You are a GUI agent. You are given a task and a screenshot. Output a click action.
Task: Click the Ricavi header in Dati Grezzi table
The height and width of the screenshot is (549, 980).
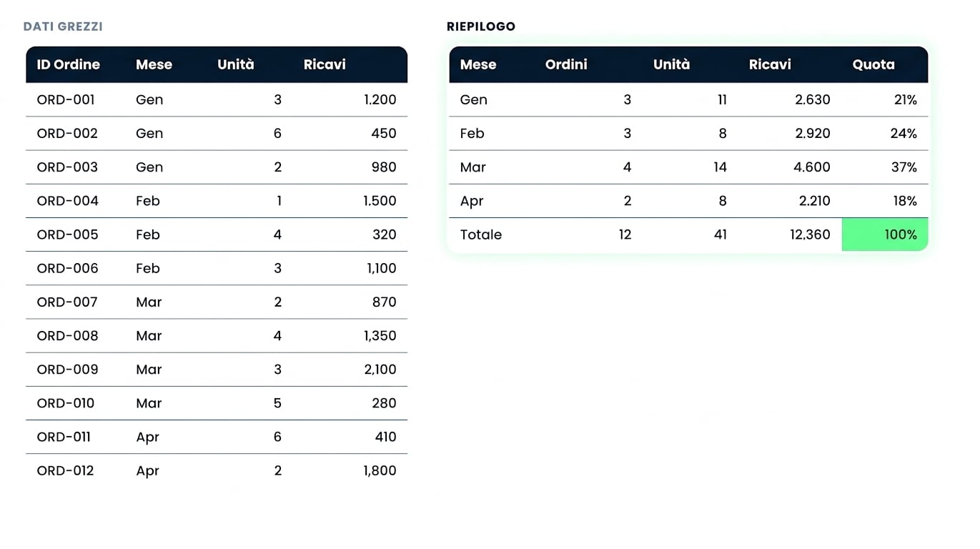[325, 64]
